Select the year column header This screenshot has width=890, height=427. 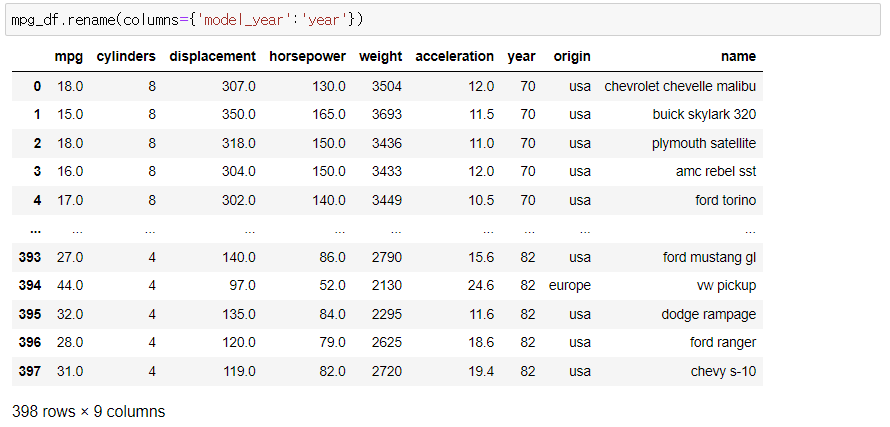(521, 57)
